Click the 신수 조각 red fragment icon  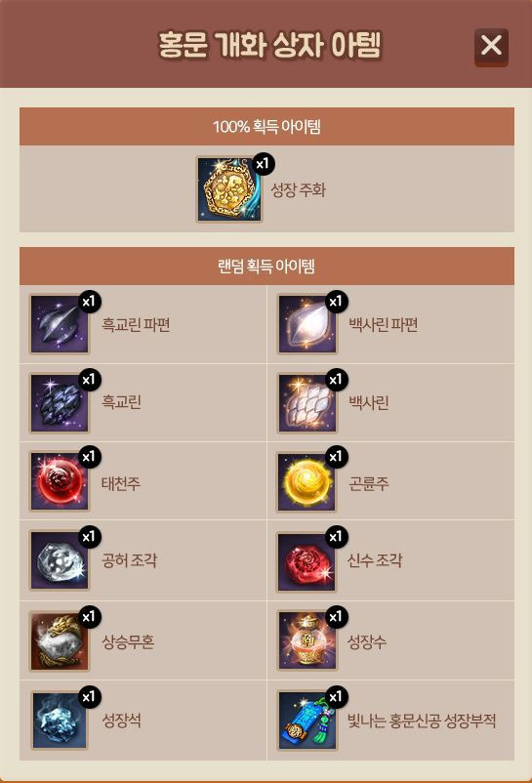307,561
